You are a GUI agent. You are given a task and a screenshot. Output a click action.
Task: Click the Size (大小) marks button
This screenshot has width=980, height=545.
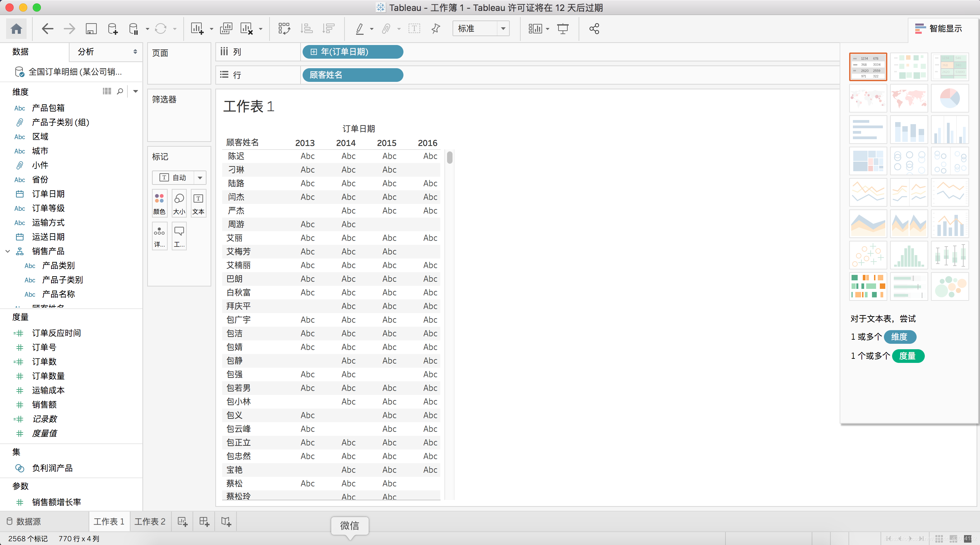(179, 203)
